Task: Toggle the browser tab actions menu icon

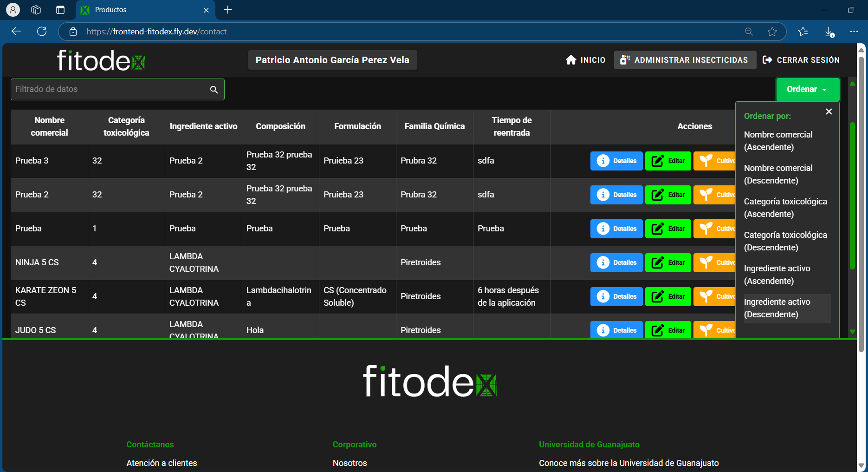Action: [x=60, y=10]
